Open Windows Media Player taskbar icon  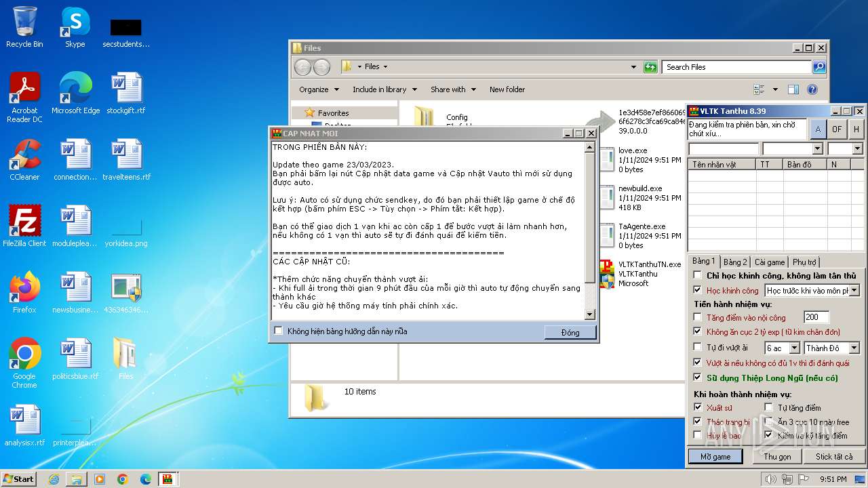coord(100,479)
